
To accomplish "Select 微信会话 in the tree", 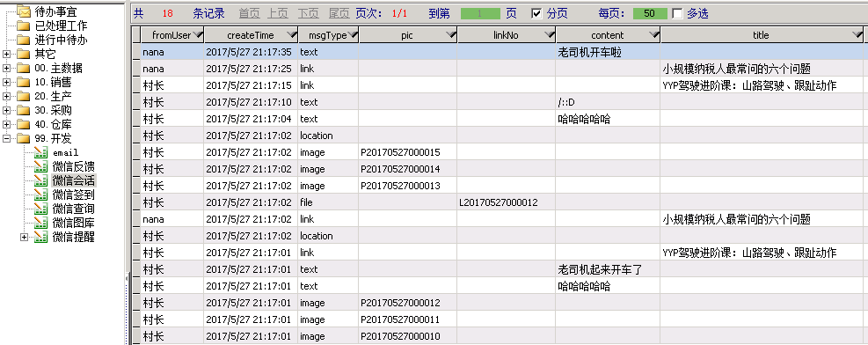I will point(73,180).
